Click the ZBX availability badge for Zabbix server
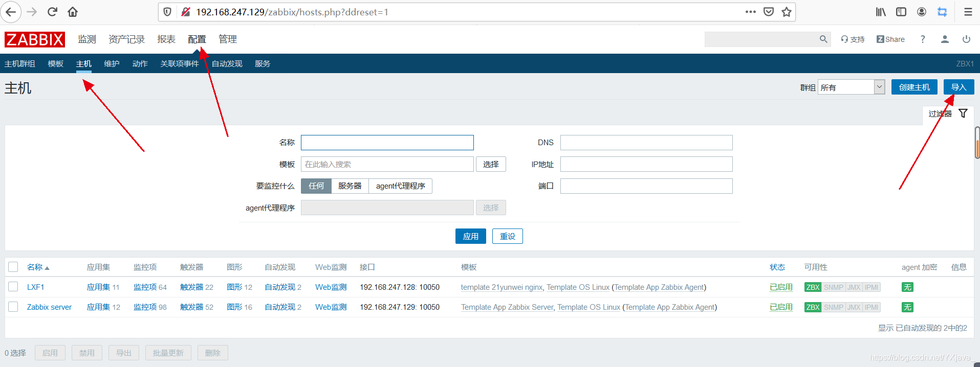980x367 pixels. pos(813,307)
